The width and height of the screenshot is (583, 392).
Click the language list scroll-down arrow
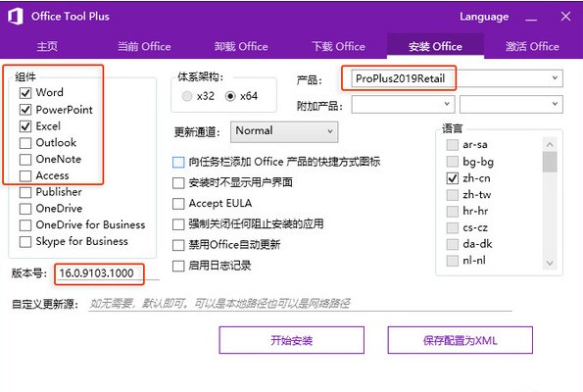550,264
